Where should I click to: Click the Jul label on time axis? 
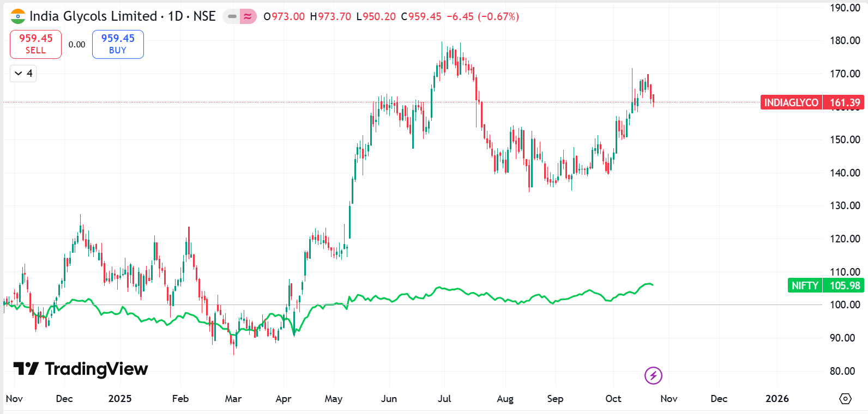pos(444,399)
